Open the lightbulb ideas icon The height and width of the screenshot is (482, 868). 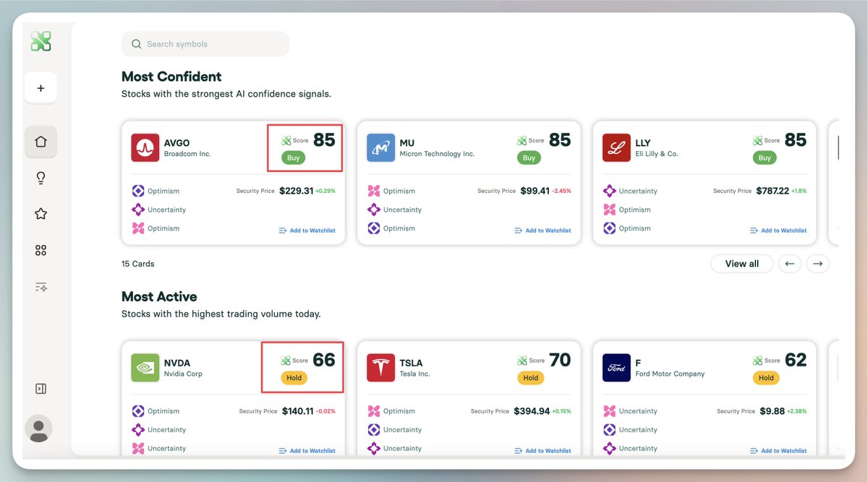pos(41,178)
